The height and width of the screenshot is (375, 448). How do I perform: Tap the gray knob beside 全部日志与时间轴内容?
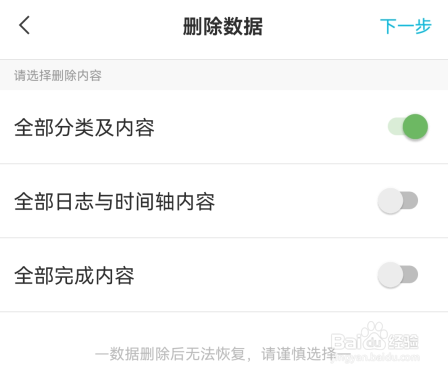pos(390,201)
